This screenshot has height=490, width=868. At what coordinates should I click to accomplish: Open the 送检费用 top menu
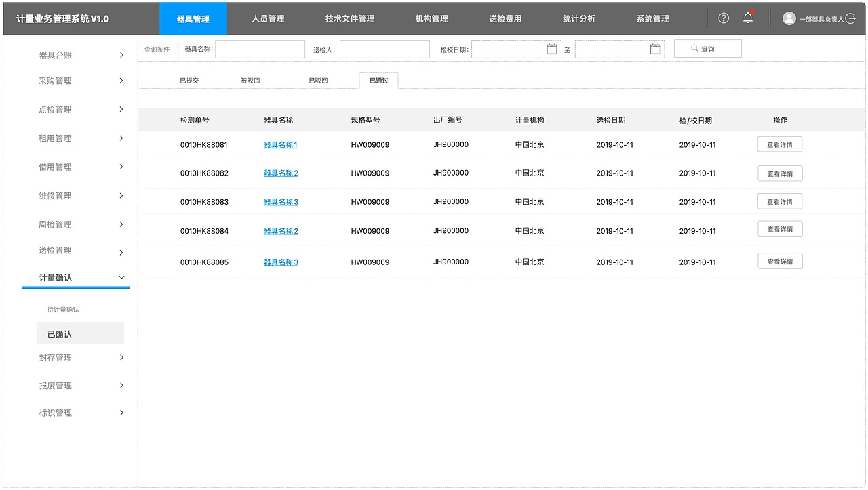point(505,19)
